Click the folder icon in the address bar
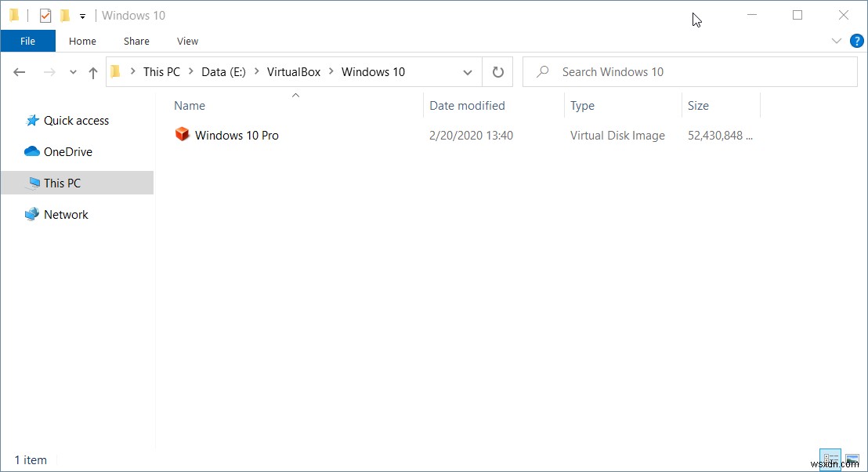This screenshot has width=868, height=472. pos(116,71)
